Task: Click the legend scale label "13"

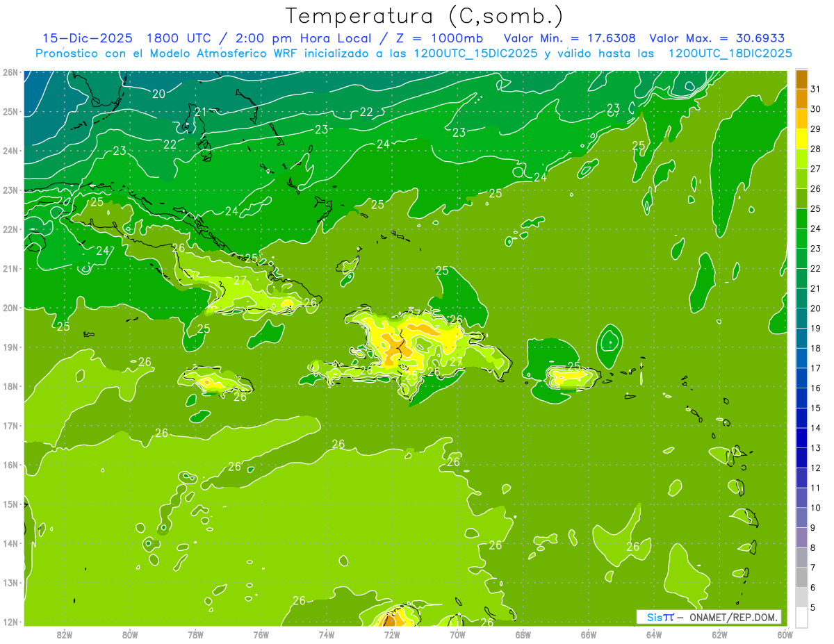Action: pos(815,447)
